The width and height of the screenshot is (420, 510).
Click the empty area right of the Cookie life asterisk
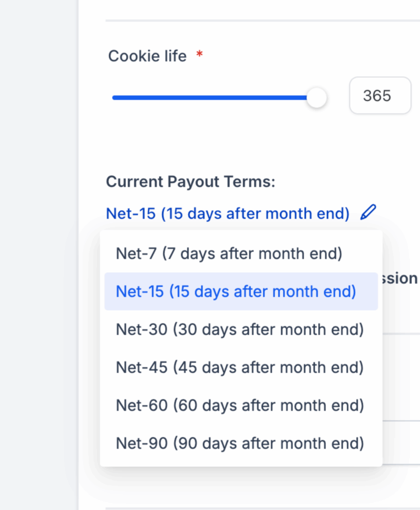point(309,56)
